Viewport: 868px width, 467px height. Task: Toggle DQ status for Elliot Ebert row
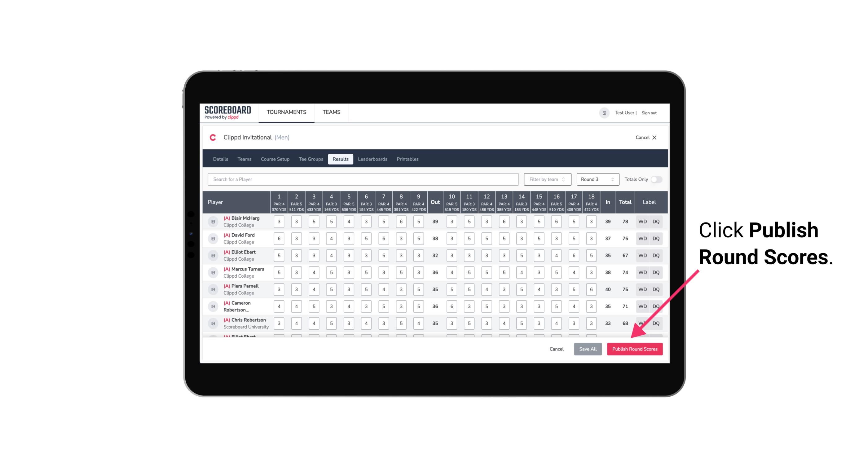click(657, 255)
